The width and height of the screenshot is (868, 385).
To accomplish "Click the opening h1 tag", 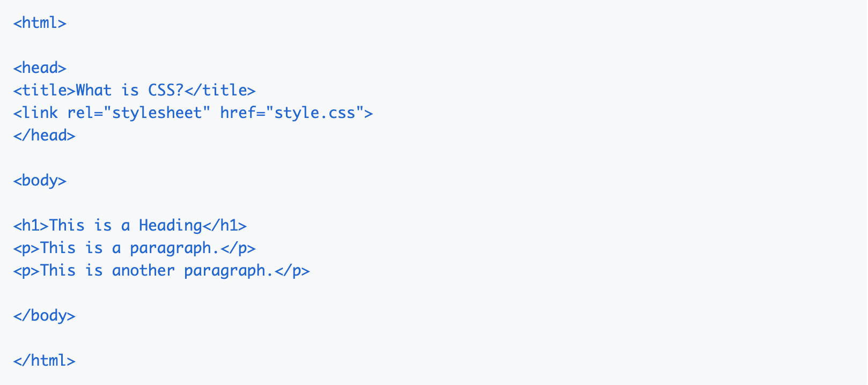I will click(31, 226).
